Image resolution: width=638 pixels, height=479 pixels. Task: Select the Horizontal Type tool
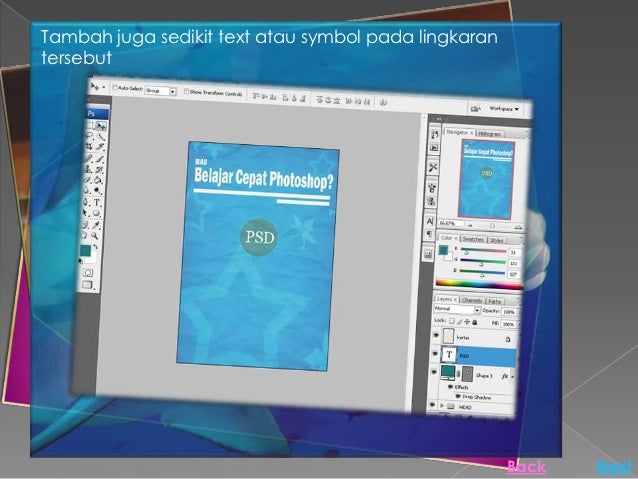[97, 202]
